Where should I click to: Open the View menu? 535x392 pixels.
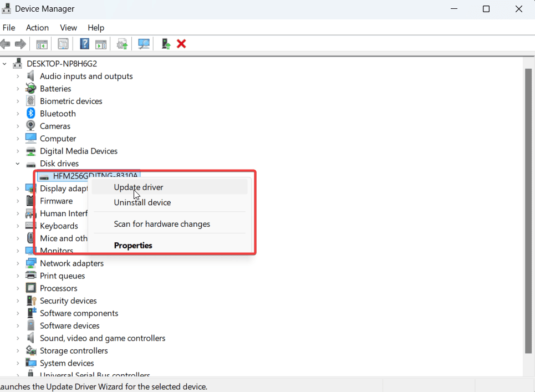tap(68, 28)
